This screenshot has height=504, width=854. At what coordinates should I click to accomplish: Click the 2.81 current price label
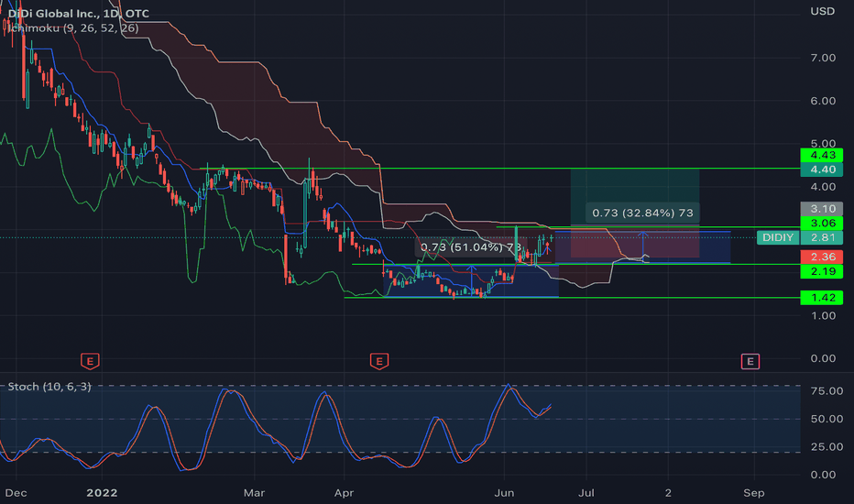(821, 237)
